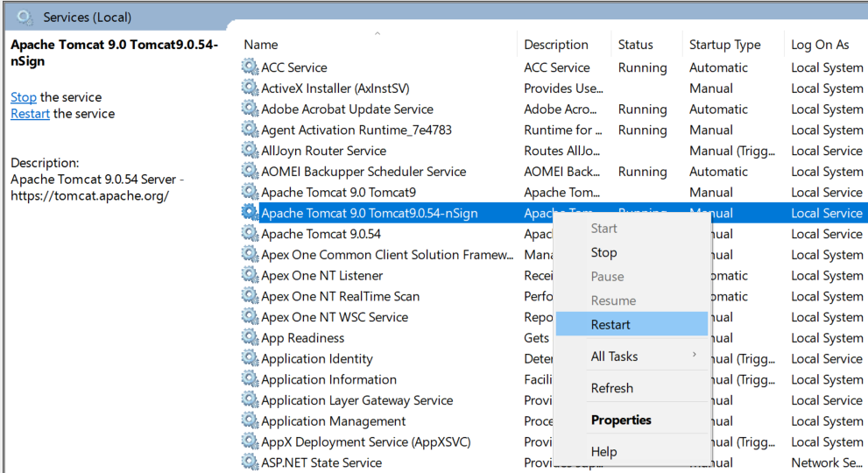Click Manual (Trigg... startup of AllJoyn Router
Viewport: 868px width, 473px height.
(x=732, y=151)
